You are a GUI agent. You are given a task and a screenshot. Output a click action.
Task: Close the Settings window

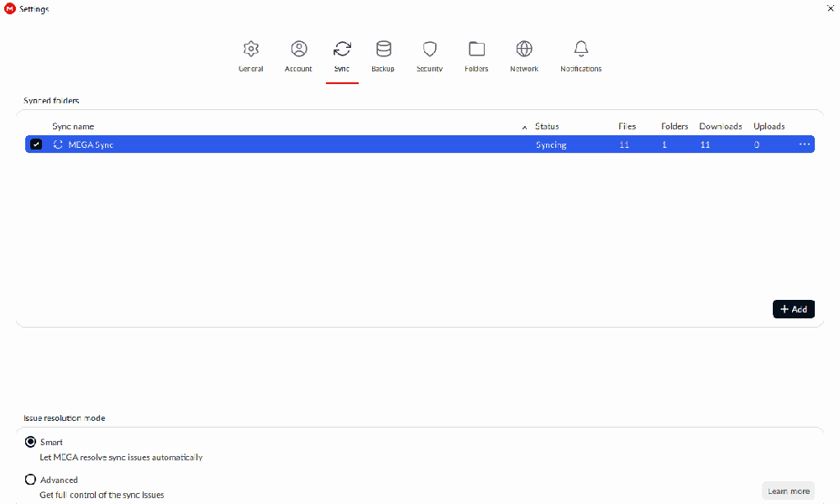(x=829, y=8)
